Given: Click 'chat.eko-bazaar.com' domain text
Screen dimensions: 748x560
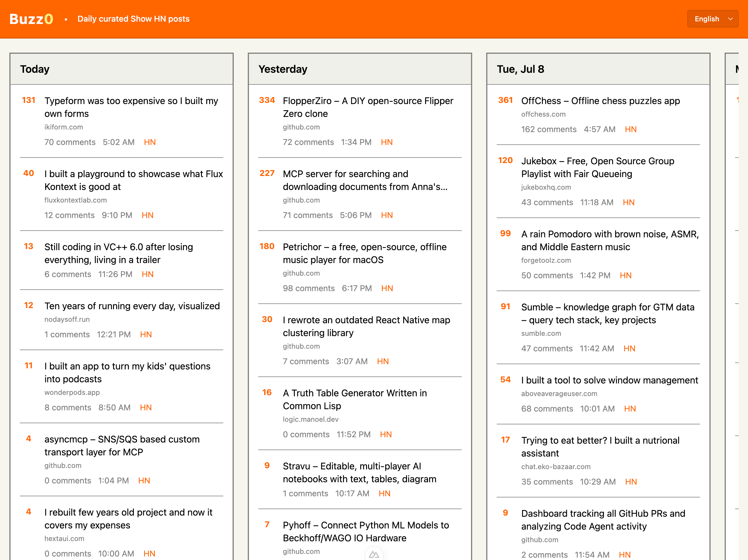Looking at the screenshot, I should pyautogui.click(x=555, y=467).
